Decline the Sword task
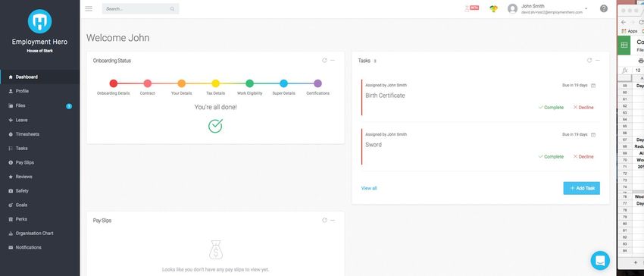The image size is (644, 276). tap(583, 157)
